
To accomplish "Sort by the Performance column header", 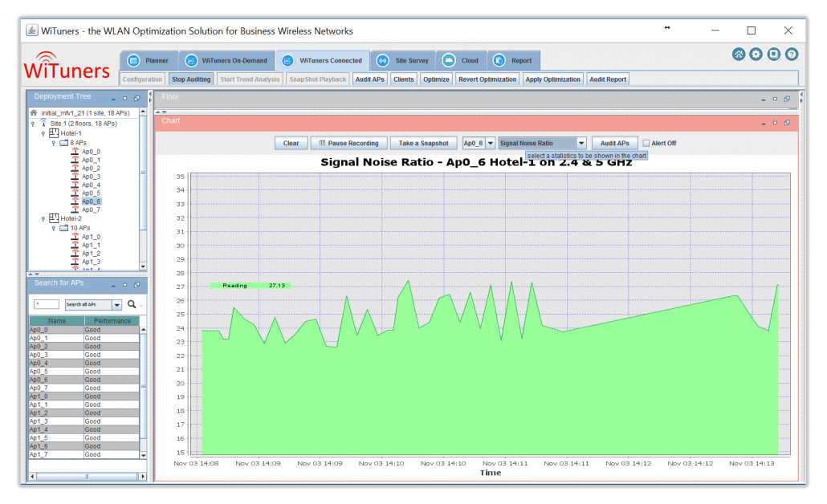I will [112, 320].
